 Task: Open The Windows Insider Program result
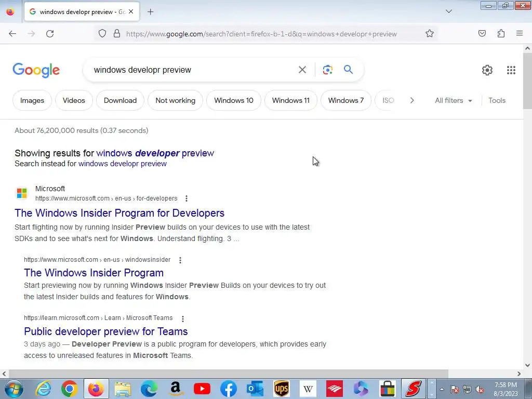coord(94,273)
